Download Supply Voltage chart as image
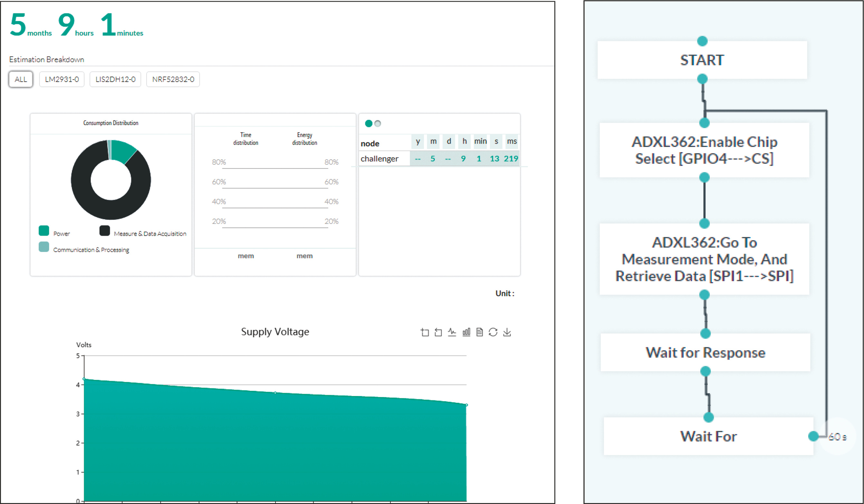The height and width of the screenshot is (504, 864). pyautogui.click(x=507, y=332)
